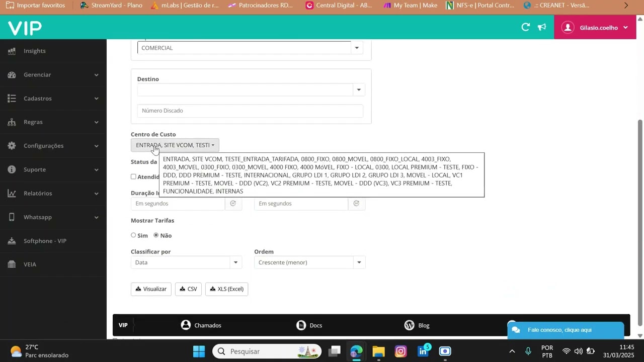This screenshot has width=644, height=362.
Task: Click the Cadastros list icon
Action: (x=12, y=99)
